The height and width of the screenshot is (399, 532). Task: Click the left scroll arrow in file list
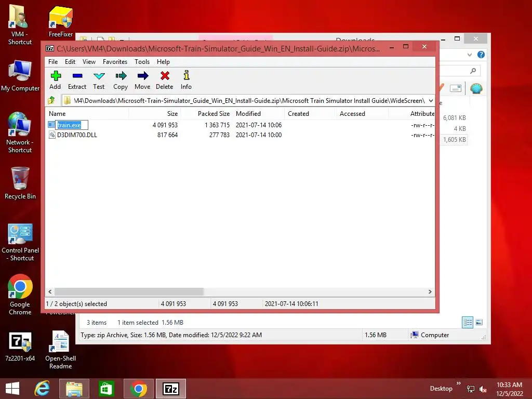click(x=50, y=292)
